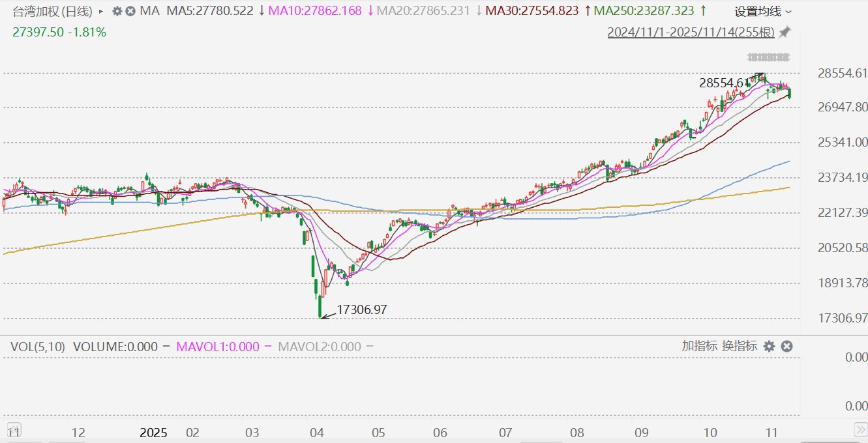Click the 2025 year label on time axis
This screenshot has width=868, height=443.
pos(154,433)
